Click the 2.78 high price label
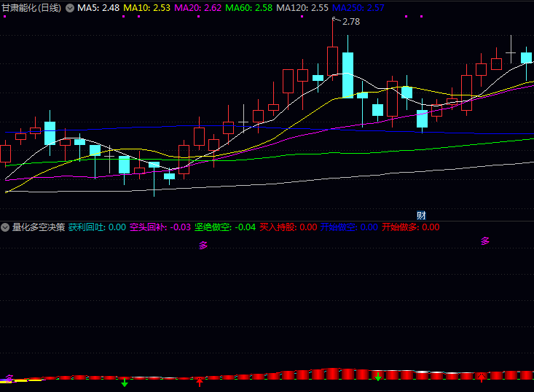This screenshot has width=534, height=392. tap(350, 22)
